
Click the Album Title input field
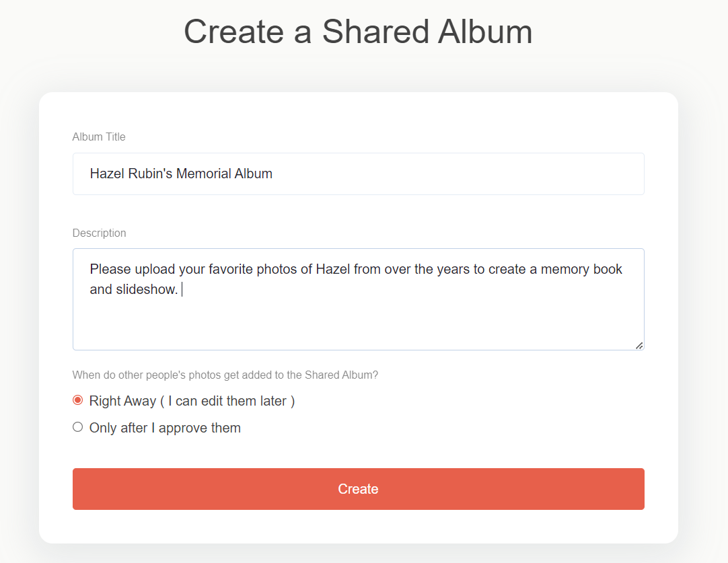358,174
